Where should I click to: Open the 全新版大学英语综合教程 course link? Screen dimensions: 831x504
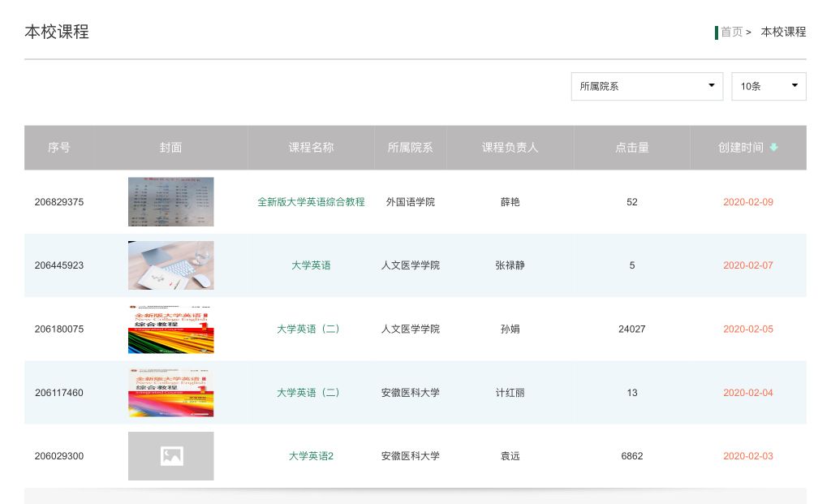pyautogui.click(x=311, y=202)
